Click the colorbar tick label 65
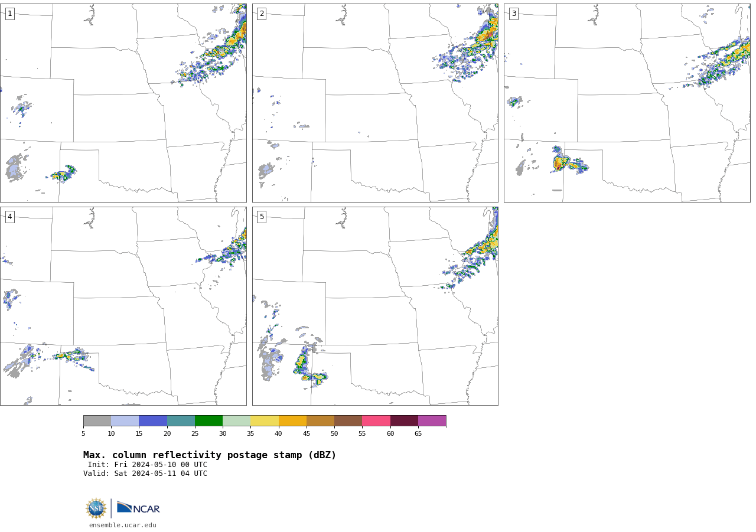756x532 pixels. [418, 434]
